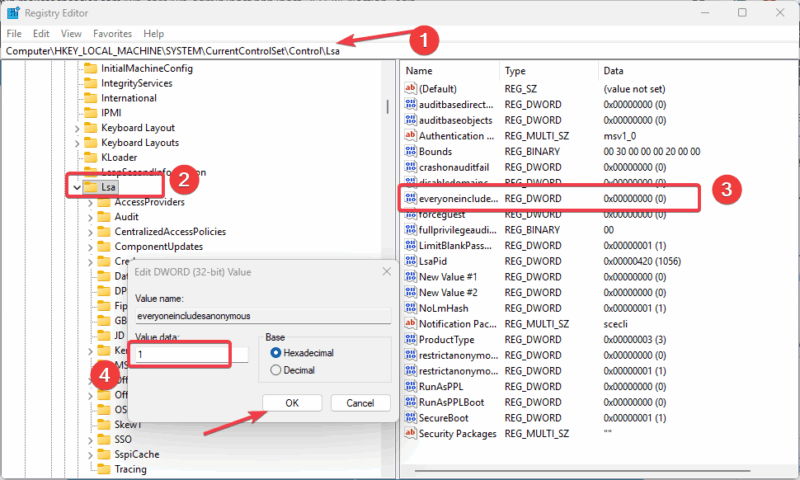The image size is (800, 480).
Task: Click the tree pane vertical scrollbar thumb
Action: 387,106
